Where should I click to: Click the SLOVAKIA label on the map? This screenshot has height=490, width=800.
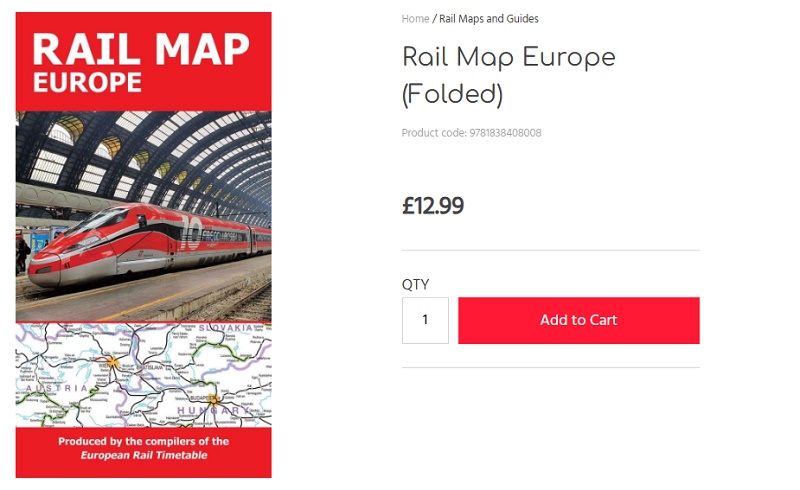(224, 328)
